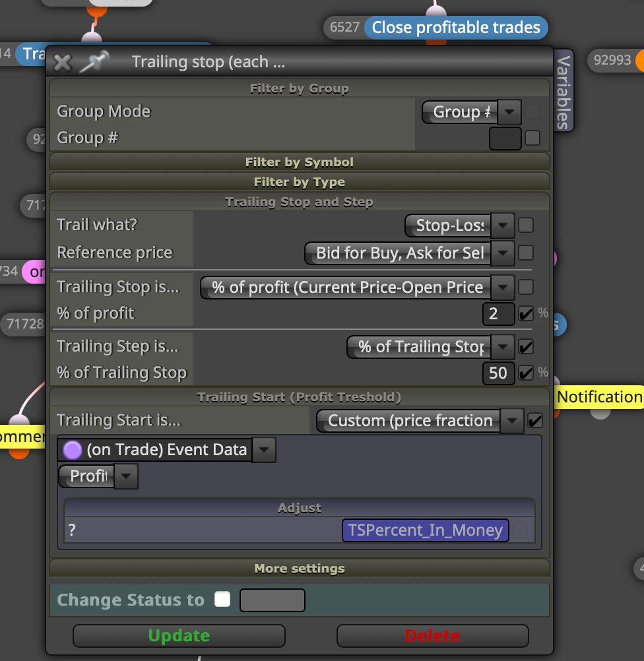644x661 pixels.
Task: Open Trail what? Stop-Loss dropdown
Action: point(460,225)
